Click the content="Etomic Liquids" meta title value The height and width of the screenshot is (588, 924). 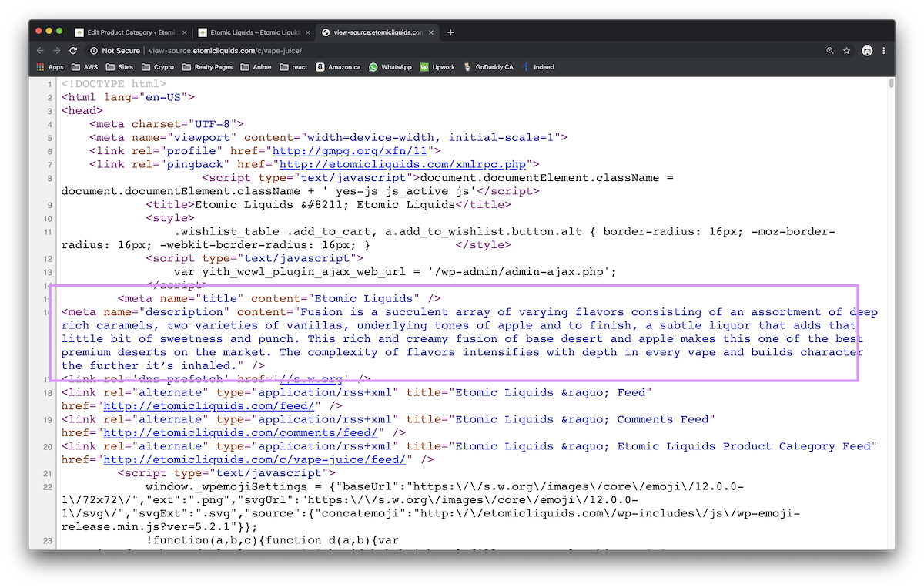pyautogui.click(x=336, y=298)
